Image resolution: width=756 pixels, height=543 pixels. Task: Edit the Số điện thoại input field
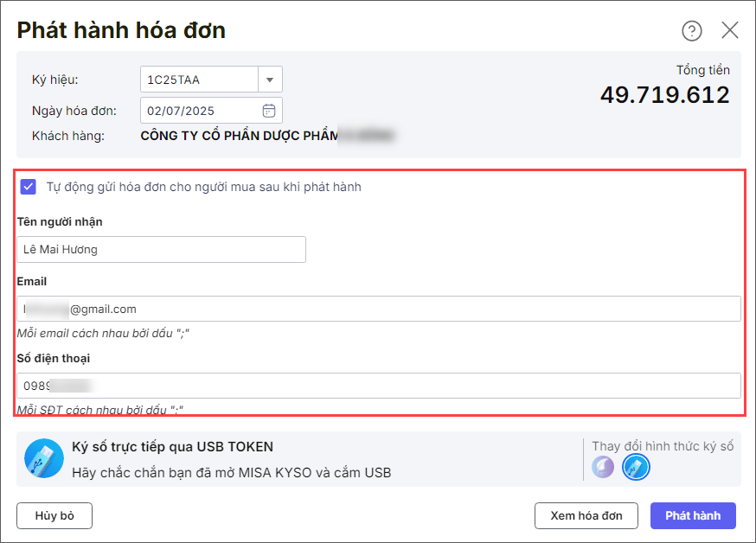(379, 386)
